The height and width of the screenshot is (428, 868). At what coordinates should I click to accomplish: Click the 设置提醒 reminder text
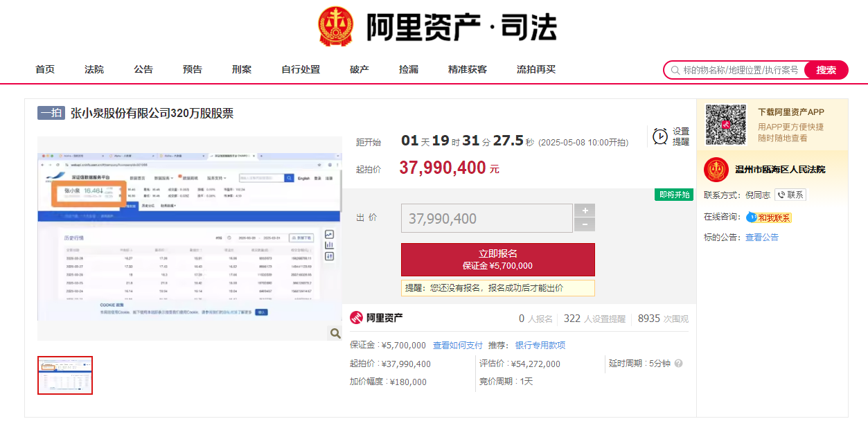click(681, 136)
